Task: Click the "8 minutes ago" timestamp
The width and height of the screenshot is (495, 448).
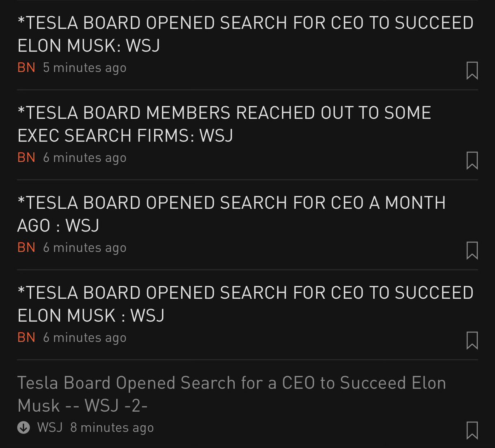Action: tap(112, 428)
